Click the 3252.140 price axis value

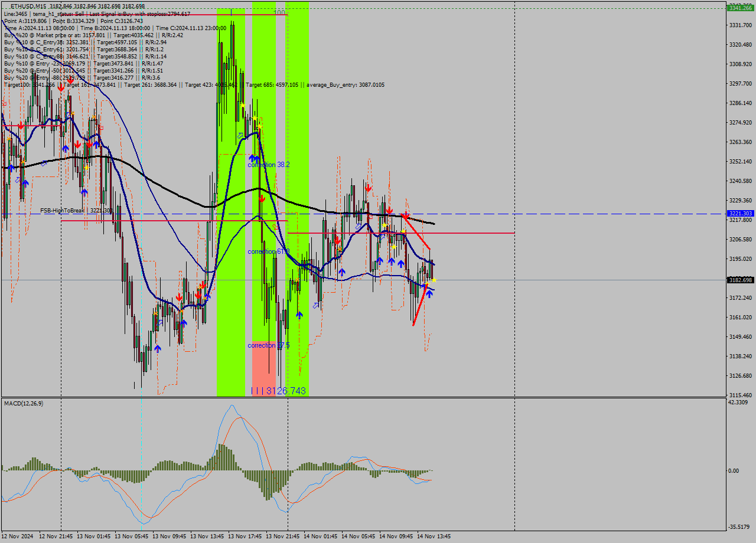pos(741,161)
